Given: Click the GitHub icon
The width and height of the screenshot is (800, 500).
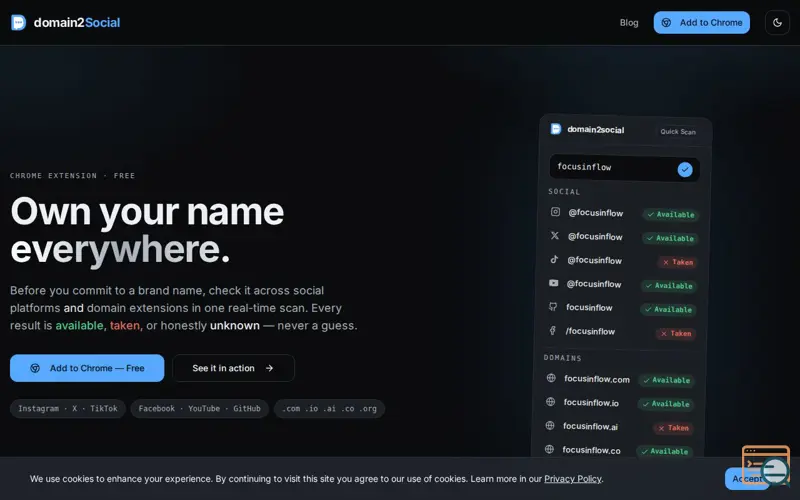Looking at the screenshot, I should 553,307.
